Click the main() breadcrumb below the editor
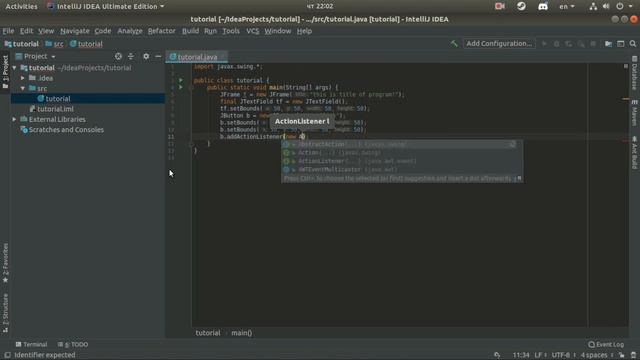 [242, 333]
